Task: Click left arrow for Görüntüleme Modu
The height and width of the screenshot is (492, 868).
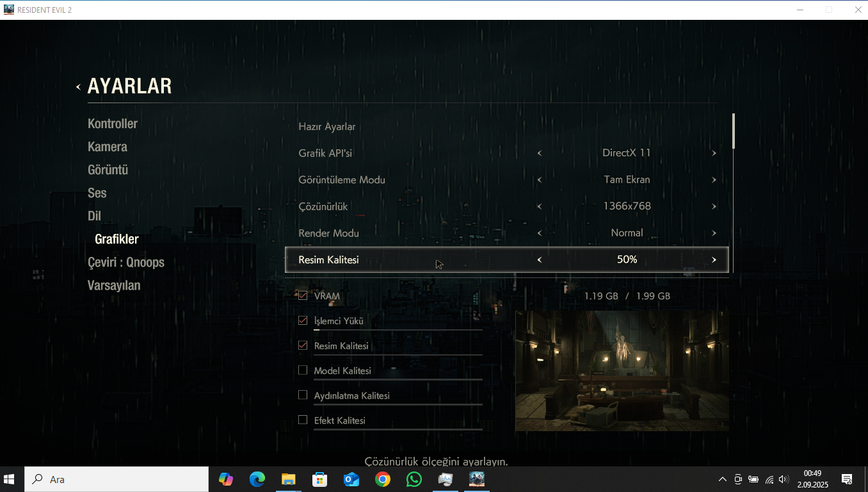Action: pos(540,180)
